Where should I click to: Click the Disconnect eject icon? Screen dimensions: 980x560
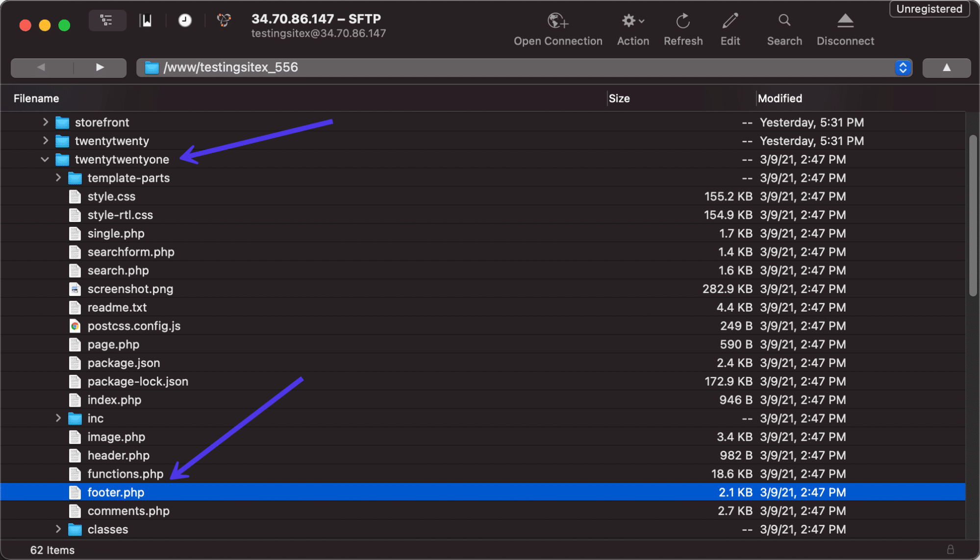point(845,21)
